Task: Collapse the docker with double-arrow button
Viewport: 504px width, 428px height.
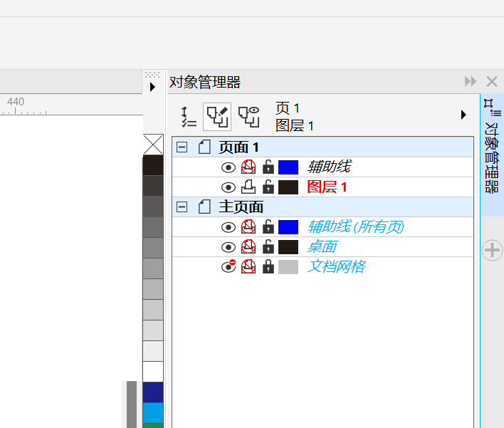Action: (x=471, y=82)
